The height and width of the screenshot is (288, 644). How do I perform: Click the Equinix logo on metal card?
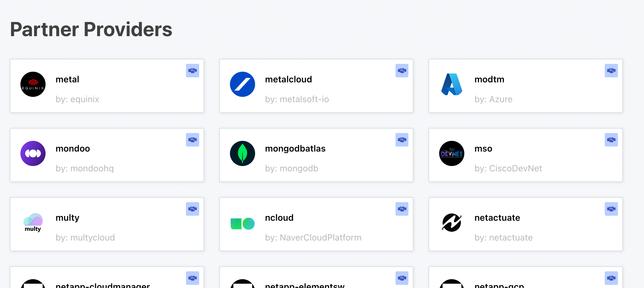tap(33, 84)
